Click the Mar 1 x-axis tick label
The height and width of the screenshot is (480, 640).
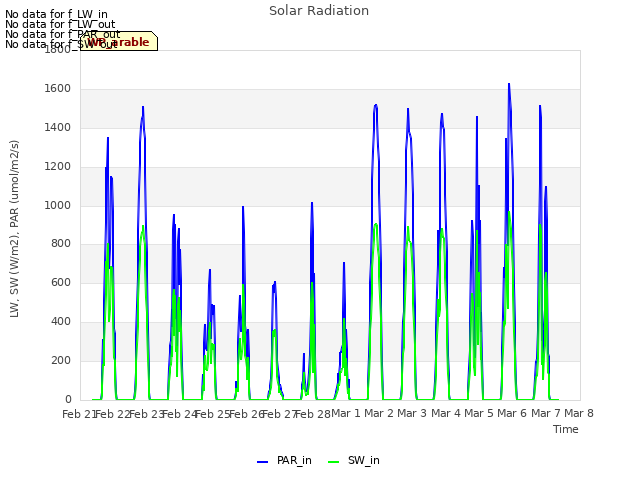coord(346,413)
